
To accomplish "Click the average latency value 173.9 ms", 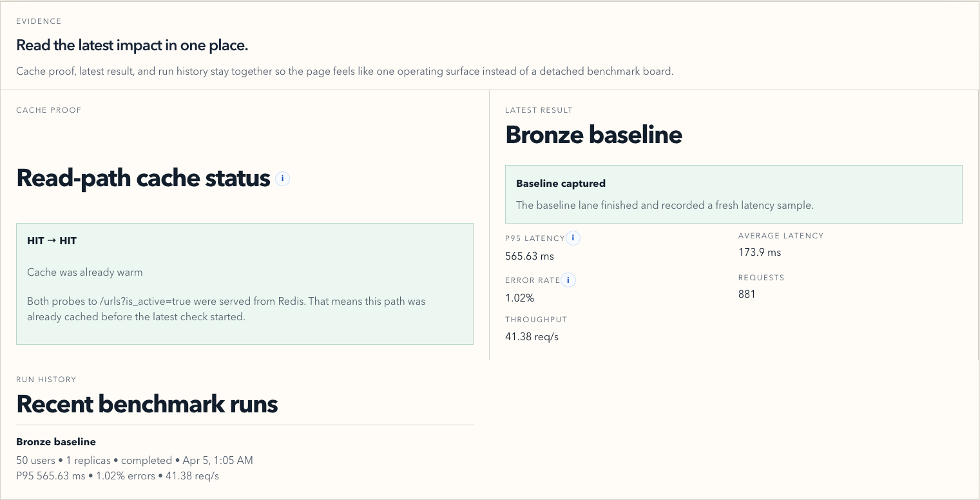I will pos(760,253).
